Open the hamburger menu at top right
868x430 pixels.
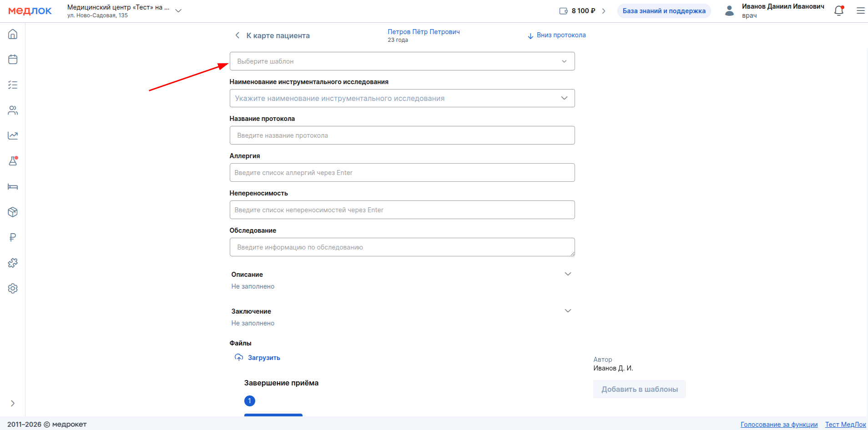pos(860,11)
